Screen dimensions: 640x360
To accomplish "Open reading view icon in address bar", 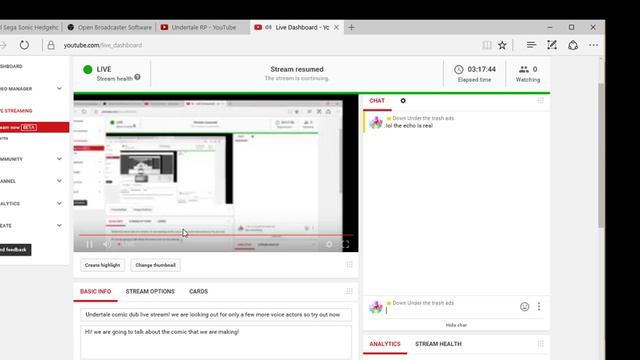I will coord(487,45).
